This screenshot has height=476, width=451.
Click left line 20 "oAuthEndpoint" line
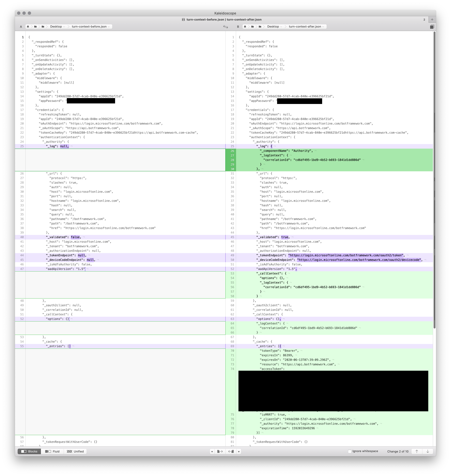[101, 123]
